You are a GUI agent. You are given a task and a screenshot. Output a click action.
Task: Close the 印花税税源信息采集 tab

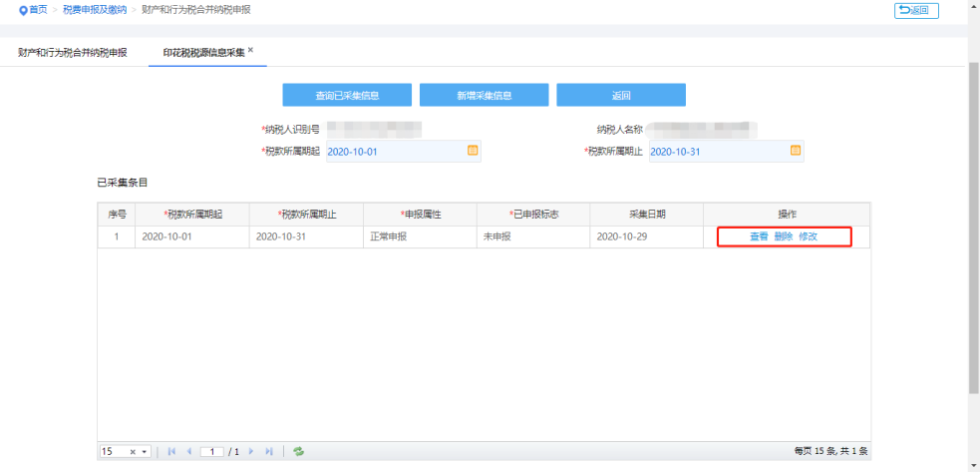tap(250, 50)
